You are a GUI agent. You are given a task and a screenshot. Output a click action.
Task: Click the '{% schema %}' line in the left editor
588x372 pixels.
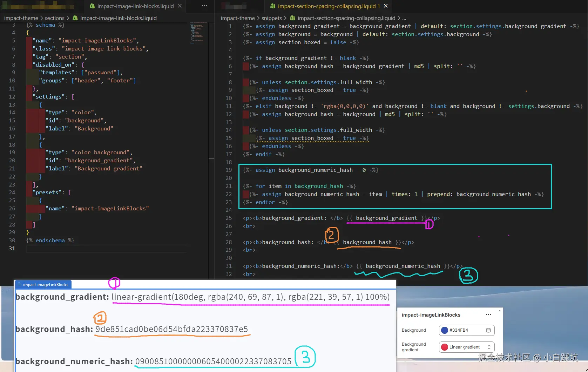[x=46, y=25]
